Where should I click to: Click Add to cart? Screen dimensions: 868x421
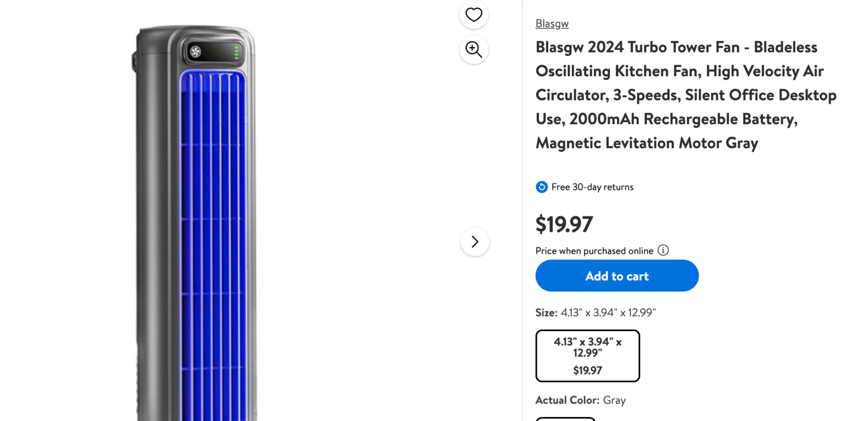pyautogui.click(x=617, y=276)
